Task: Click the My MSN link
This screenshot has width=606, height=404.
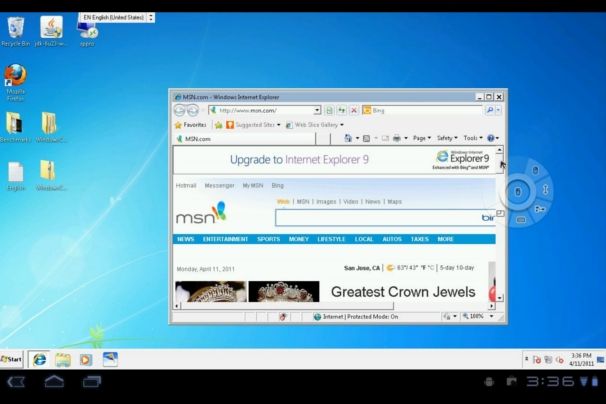Action: coord(253,186)
